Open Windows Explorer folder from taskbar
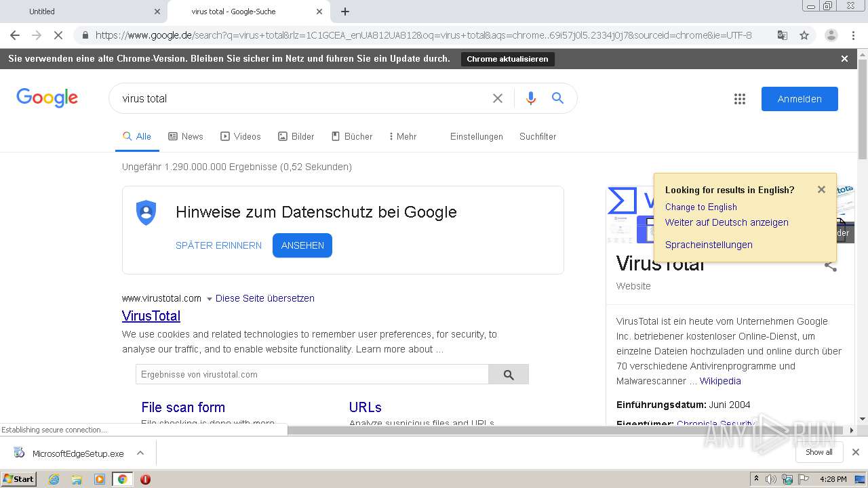The height and width of the screenshot is (488, 868). (x=77, y=479)
